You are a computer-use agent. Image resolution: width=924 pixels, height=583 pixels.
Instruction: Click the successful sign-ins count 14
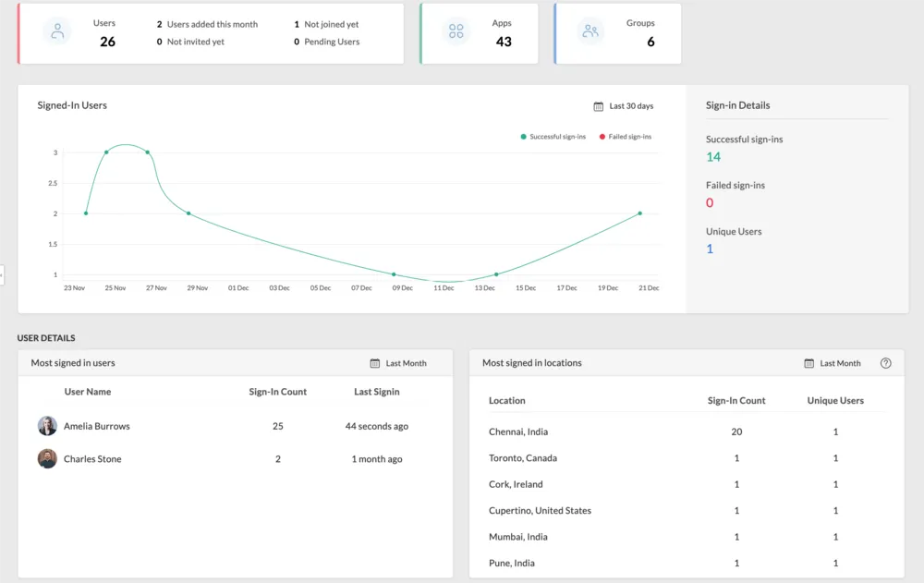coord(713,157)
